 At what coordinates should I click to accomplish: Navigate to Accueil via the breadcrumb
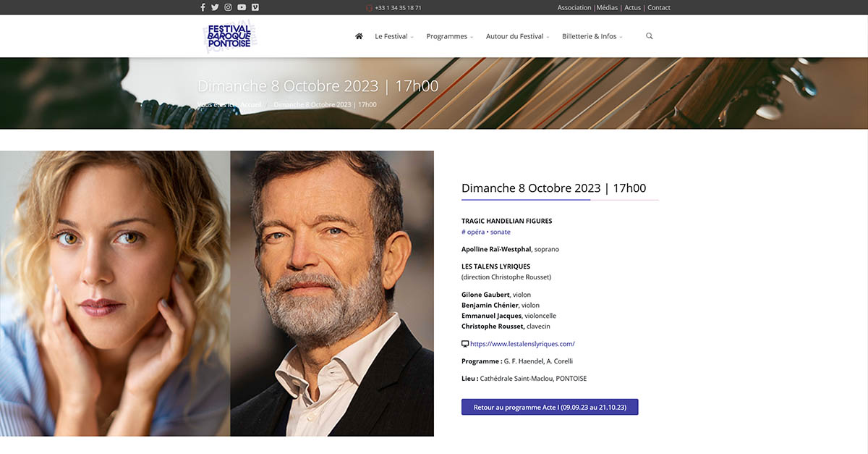[251, 104]
